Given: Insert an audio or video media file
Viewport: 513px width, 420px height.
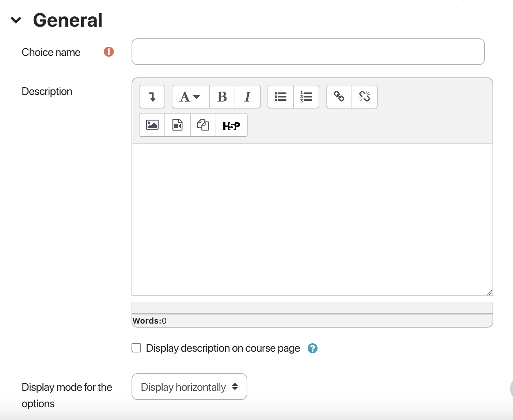Looking at the screenshot, I should [178, 125].
